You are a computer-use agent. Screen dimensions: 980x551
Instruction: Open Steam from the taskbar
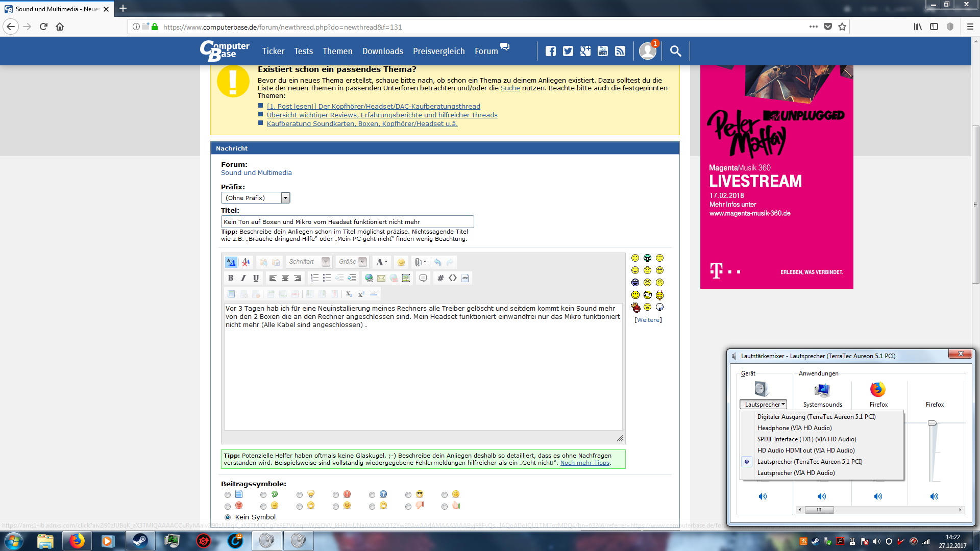(x=140, y=541)
